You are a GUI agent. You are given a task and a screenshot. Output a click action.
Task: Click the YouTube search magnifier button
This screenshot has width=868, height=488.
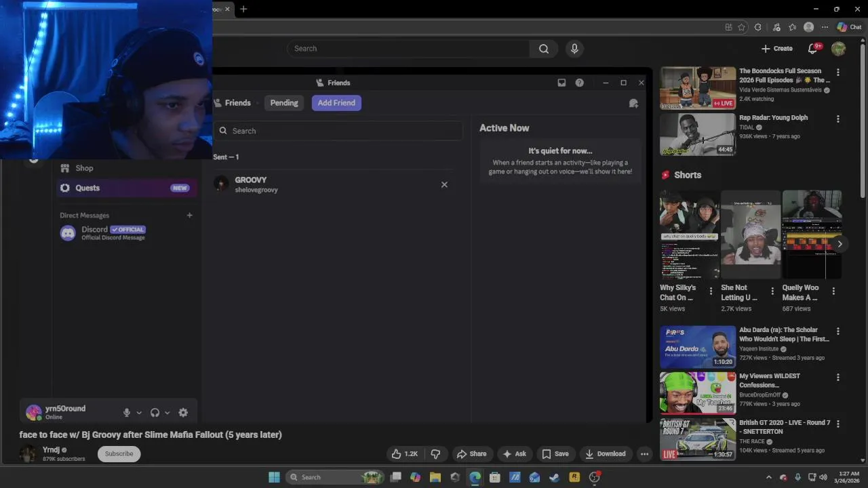pyautogui.click(x=544, y=49)
